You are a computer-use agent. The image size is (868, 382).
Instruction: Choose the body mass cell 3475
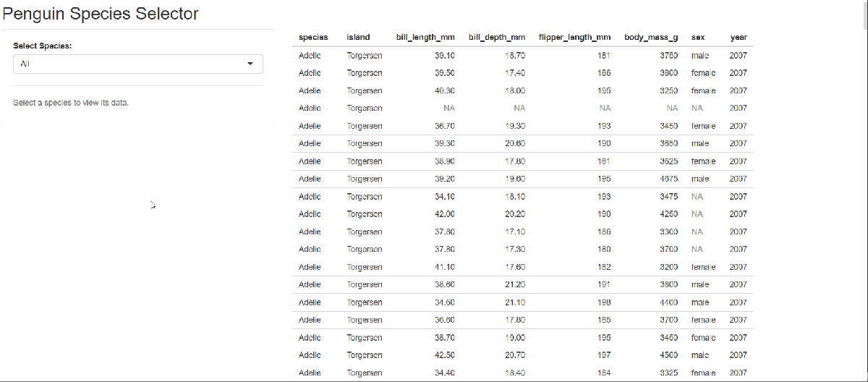[x=669, y=197]
